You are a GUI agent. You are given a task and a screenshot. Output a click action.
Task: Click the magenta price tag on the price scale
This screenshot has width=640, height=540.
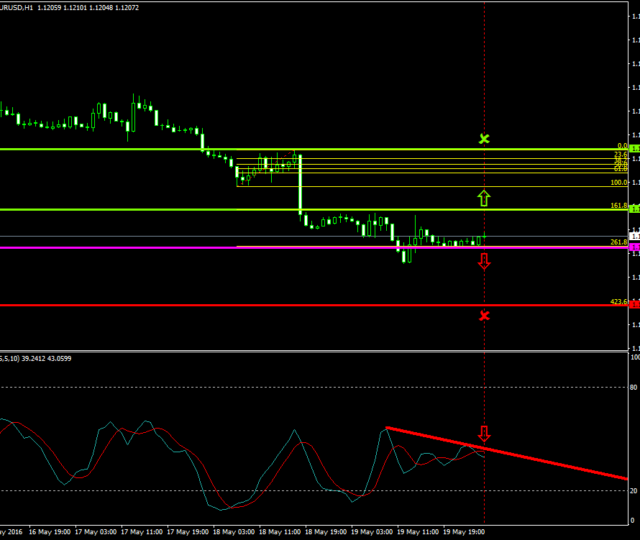(635, 247)
